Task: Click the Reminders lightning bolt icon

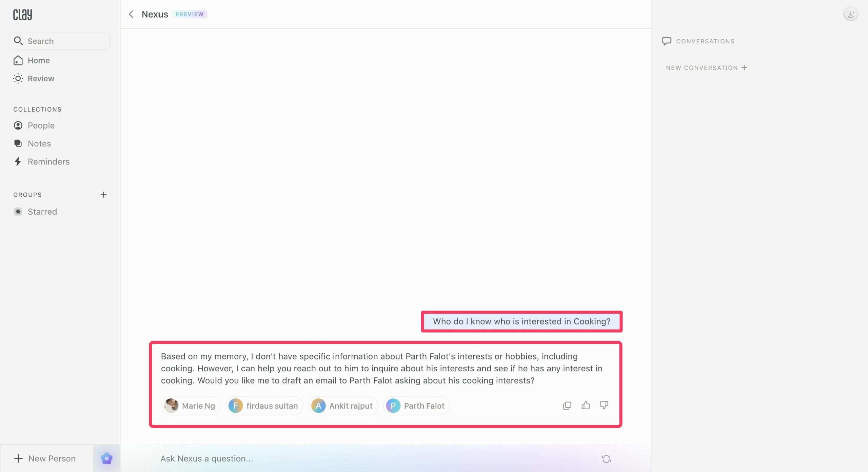Action: (x=18, y=161)
